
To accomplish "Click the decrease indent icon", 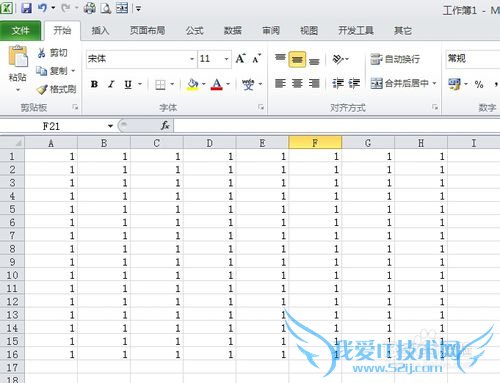I will (x=338, y=83).
